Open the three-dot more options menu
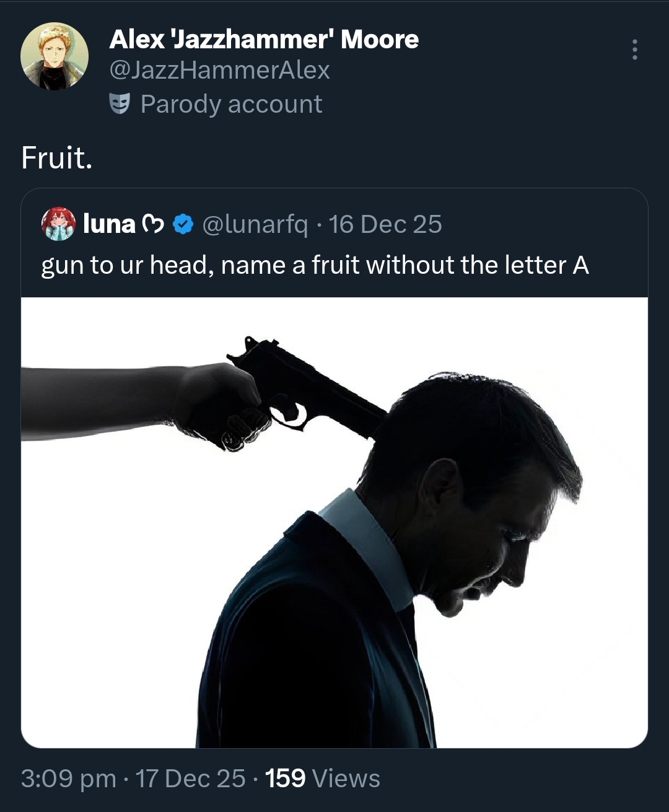 pos(634,50)
